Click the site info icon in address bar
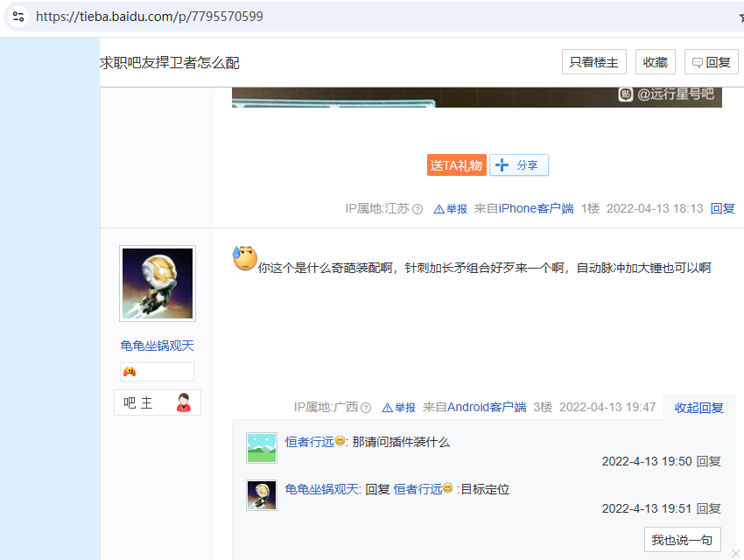 18,17
